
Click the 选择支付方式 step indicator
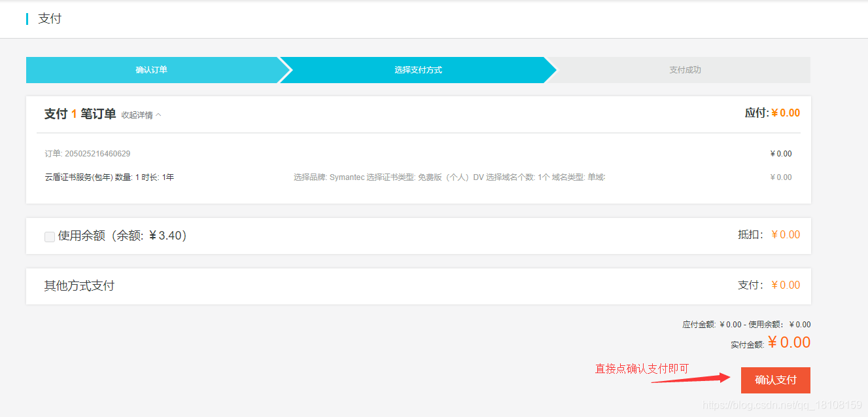pyautogui.click(x=419, y=69)
